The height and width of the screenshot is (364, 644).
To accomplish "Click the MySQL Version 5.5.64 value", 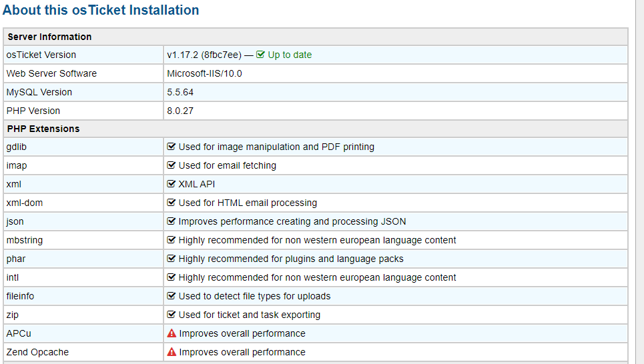I will 180,92.
